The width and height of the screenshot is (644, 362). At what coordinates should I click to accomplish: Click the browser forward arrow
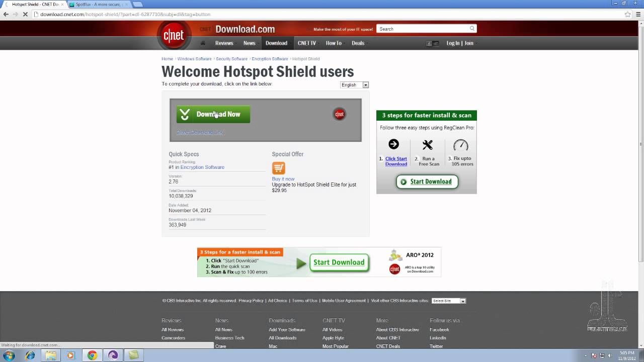point(16,14)
